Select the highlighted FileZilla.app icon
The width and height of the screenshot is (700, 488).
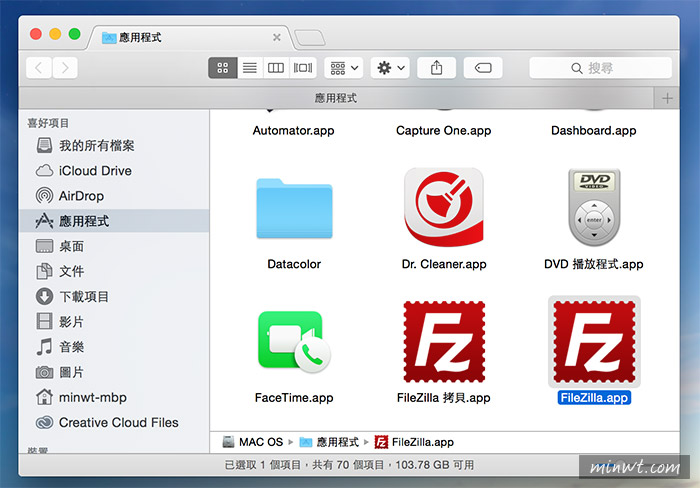coord(594,342)
